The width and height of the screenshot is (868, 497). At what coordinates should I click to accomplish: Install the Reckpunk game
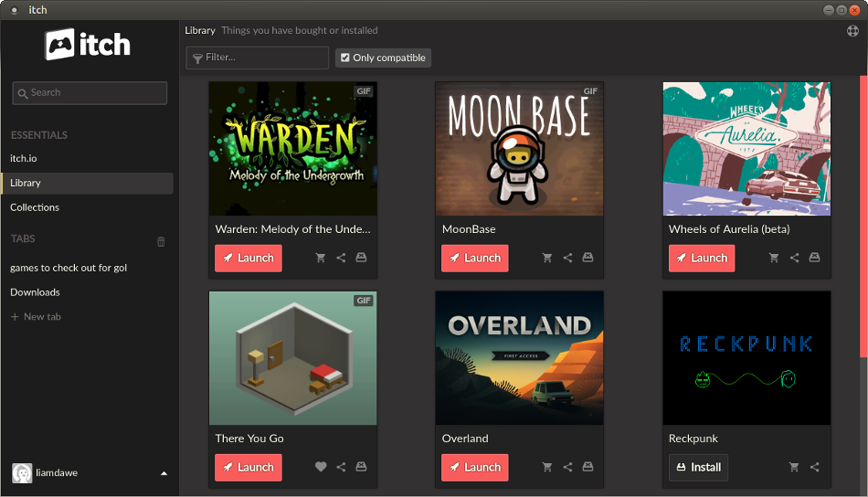point(699,468)
